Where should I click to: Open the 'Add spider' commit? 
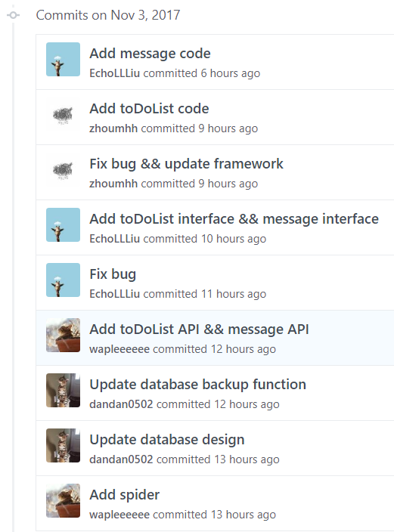(x=124, y=495)
